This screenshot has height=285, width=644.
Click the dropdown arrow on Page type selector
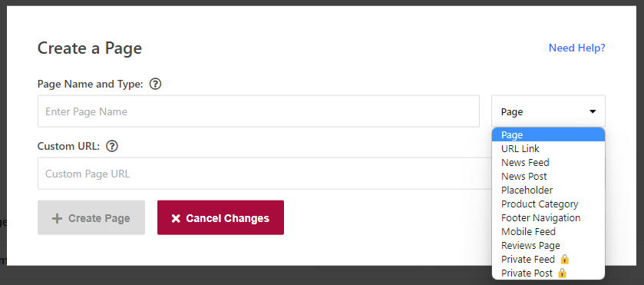click(x=593, y=111)
